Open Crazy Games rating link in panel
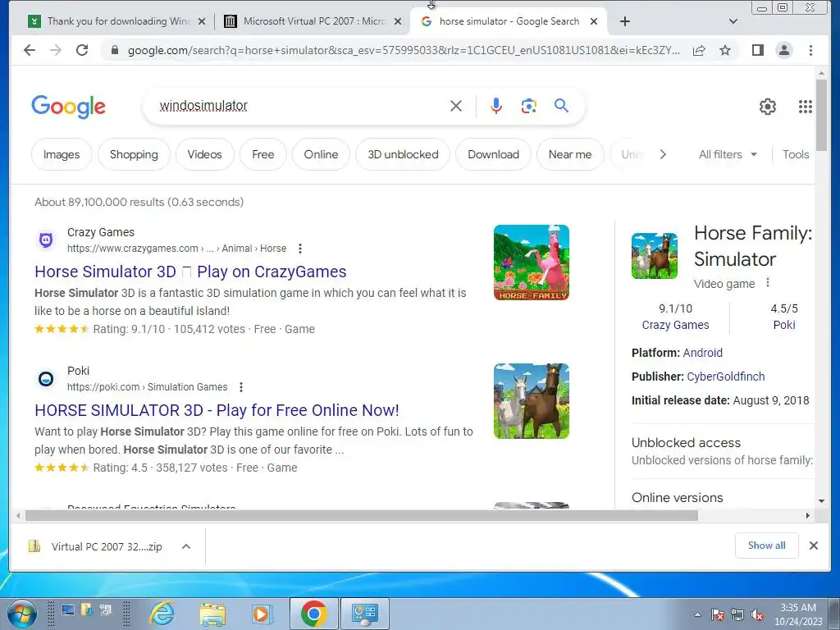 point(675,325)
